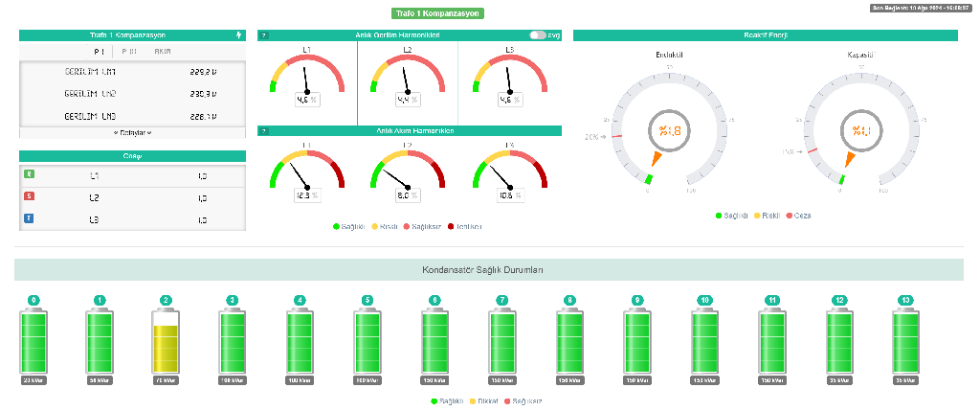Click the Trafo 1 Kompanzasyon green title button
Screen dimensions: 980x411
click(436, 13)
